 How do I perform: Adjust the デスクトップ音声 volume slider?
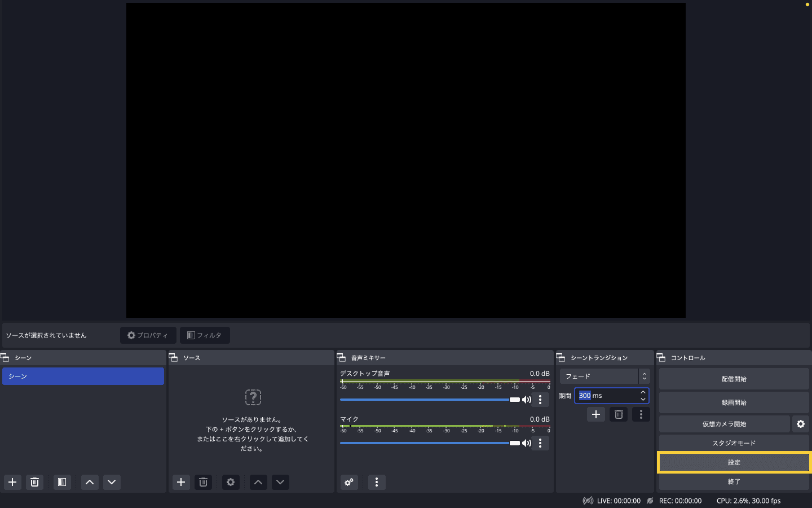[430, 400]
